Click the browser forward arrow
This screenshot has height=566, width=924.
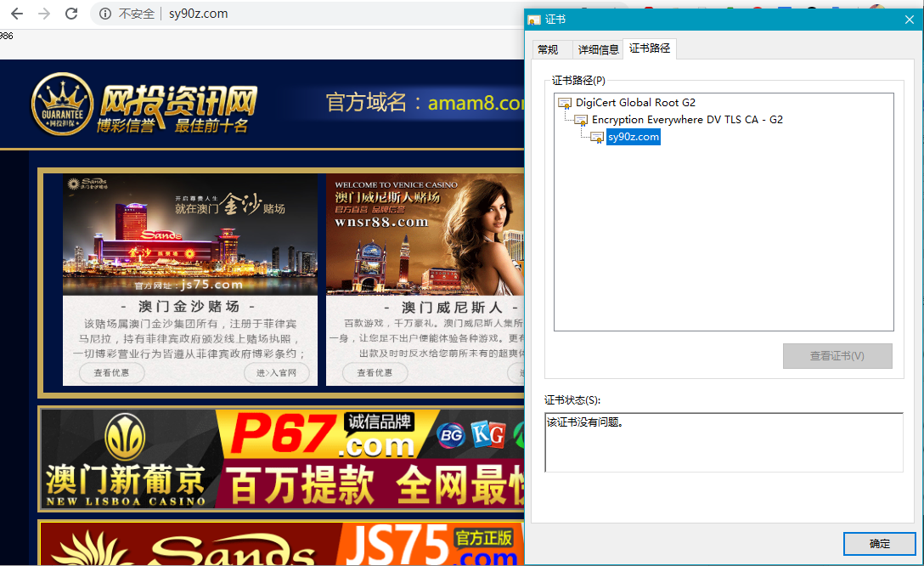[44, 14]
